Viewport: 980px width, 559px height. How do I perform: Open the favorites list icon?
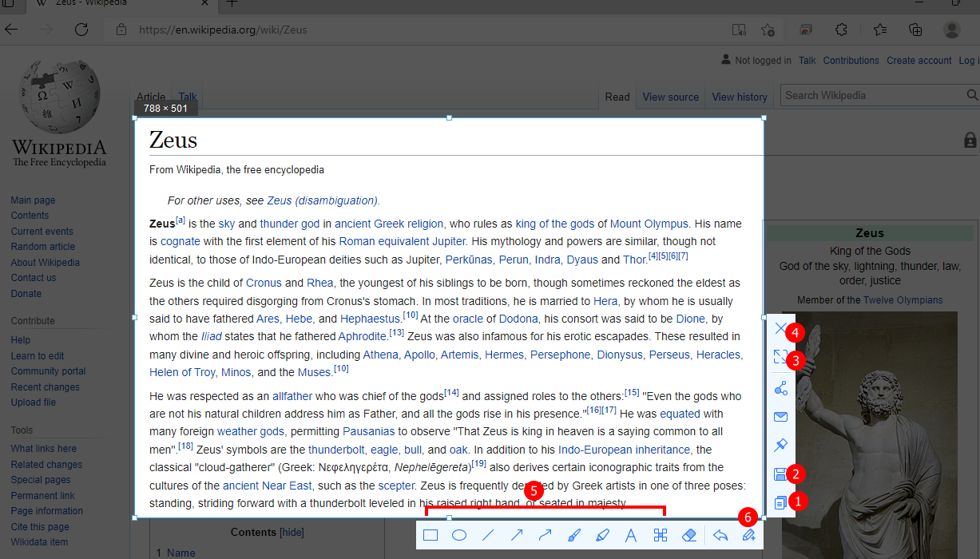coord(880,30)
